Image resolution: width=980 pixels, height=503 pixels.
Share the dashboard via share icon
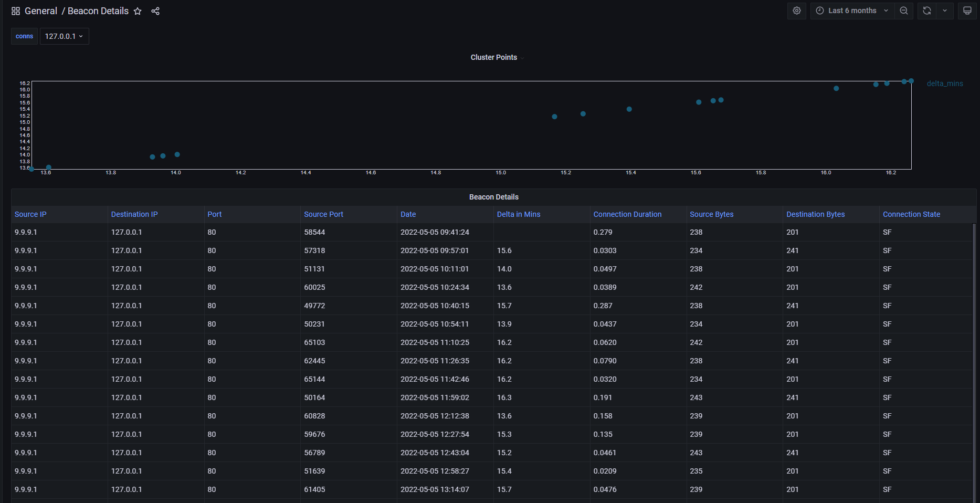click(155, 11)
